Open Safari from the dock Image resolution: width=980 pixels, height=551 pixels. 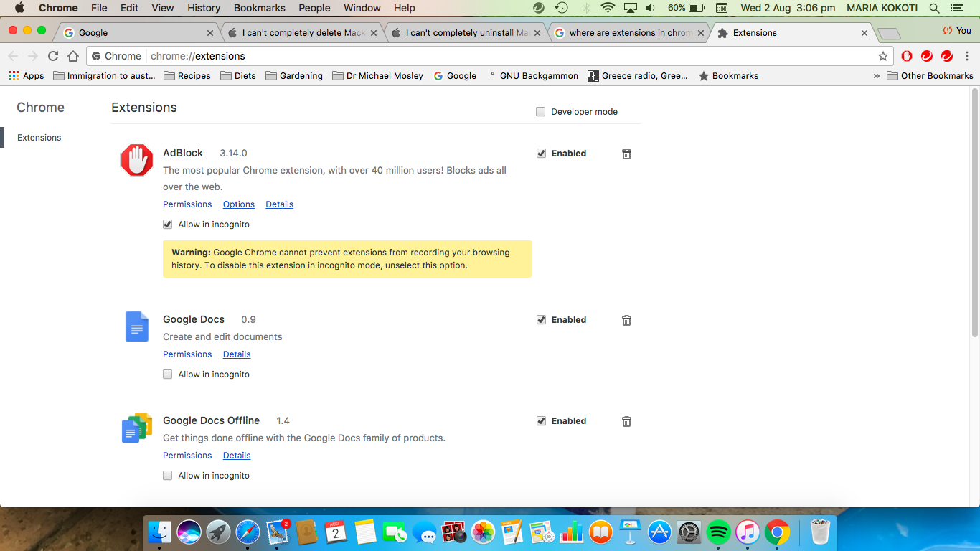coord(248,532)
